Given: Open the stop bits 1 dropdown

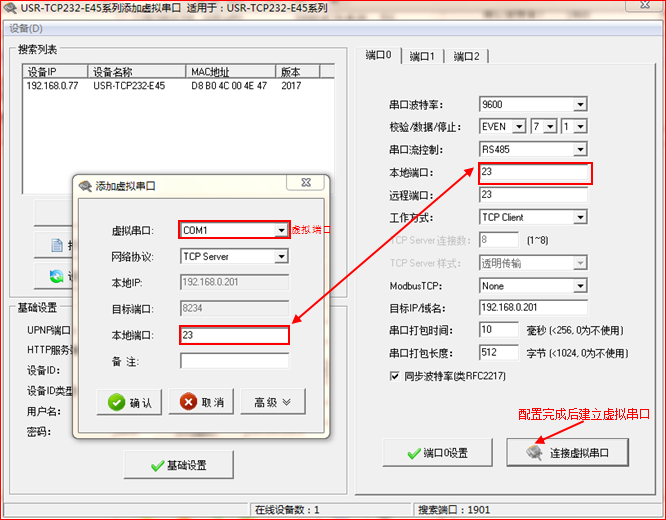Looking at the screenshot, I should coord(581,127).
